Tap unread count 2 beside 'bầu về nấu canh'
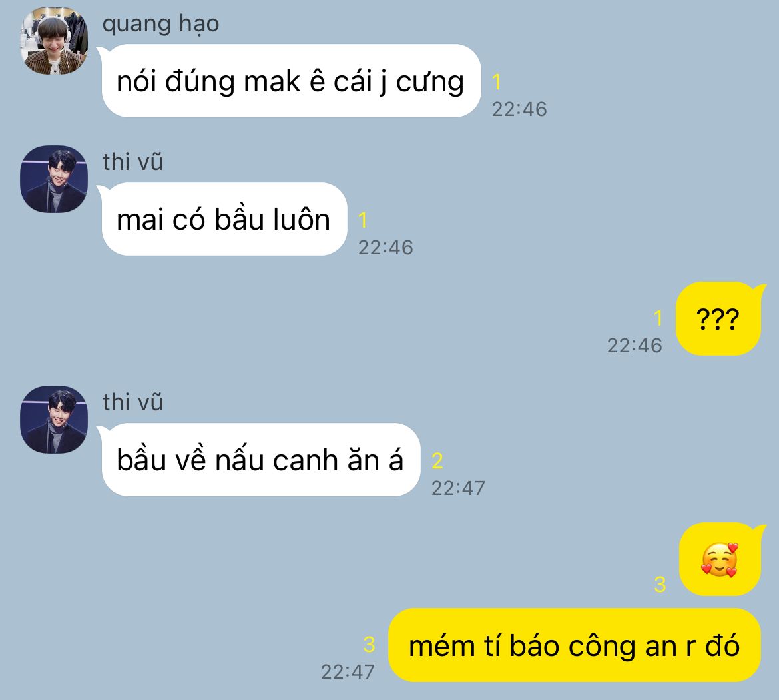Viewport: 779px width, 700px height. tap(437, 461)
